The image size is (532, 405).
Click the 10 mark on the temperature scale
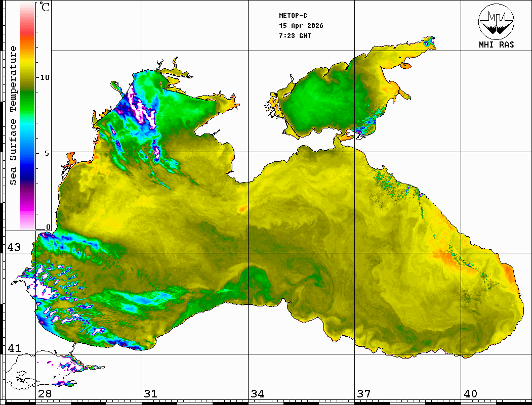point(45,77)
